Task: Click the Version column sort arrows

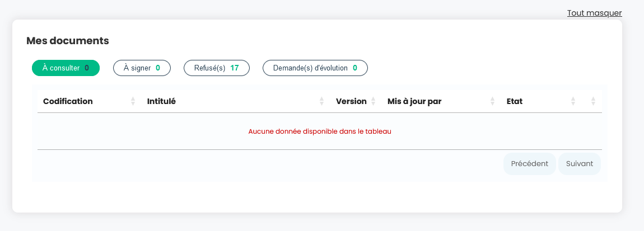Action: pos(373,101)
